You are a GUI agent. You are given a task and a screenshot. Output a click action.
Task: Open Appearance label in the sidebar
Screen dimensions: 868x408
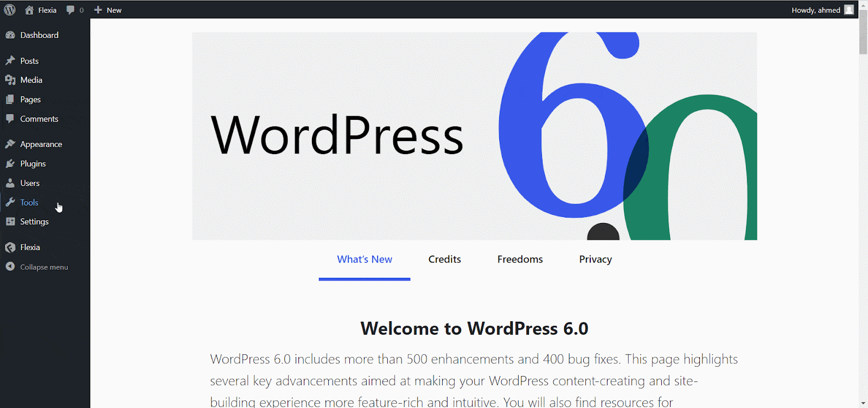[x=41, y=144]
